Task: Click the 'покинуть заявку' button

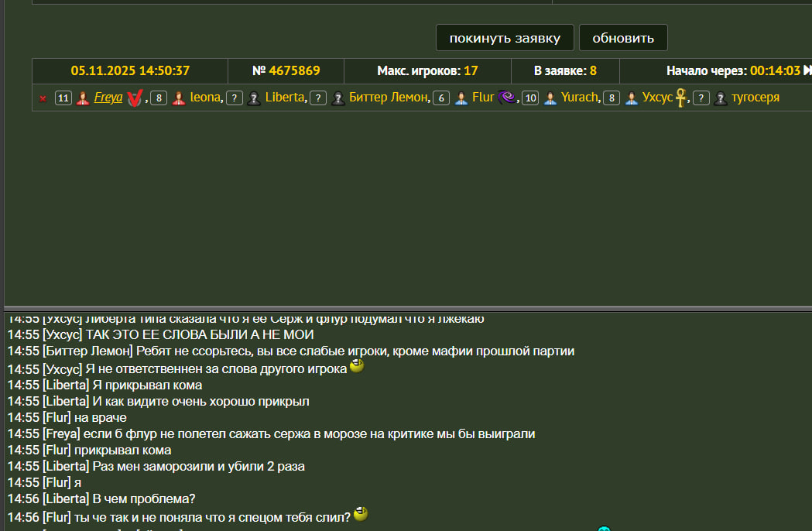Action: (505, 38)
